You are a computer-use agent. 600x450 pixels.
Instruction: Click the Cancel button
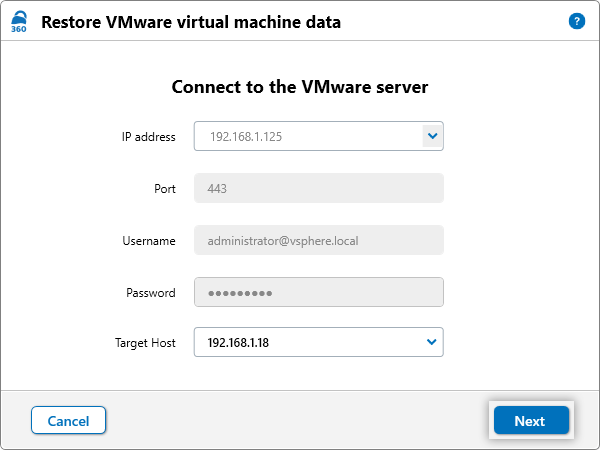[68, 421]
